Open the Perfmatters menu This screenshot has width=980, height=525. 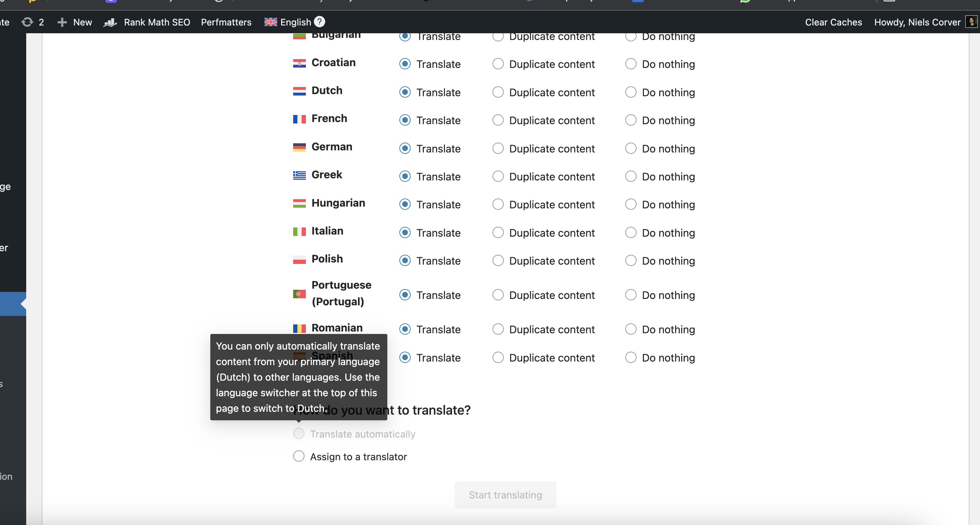click(x=226, y=22)
